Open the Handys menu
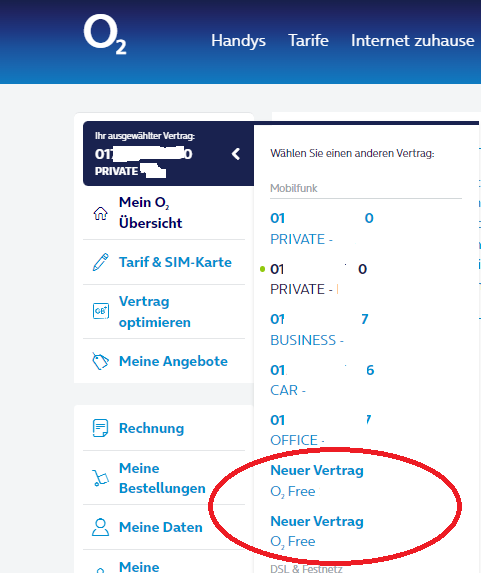Screen dimensions: 481x573 pyautogui.click(x=238, y=41)
